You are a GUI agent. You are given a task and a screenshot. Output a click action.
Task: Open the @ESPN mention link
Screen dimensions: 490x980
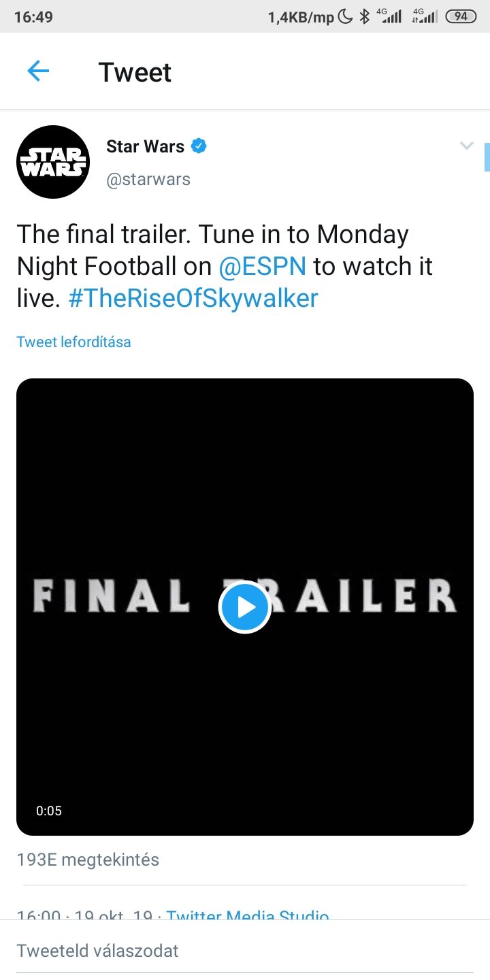tap(263, 266)
